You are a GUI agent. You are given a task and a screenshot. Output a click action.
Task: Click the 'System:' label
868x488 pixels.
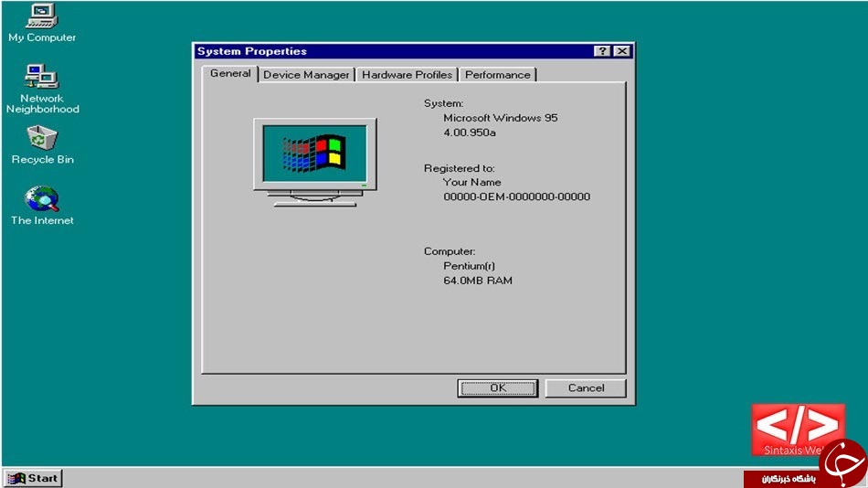443,103
